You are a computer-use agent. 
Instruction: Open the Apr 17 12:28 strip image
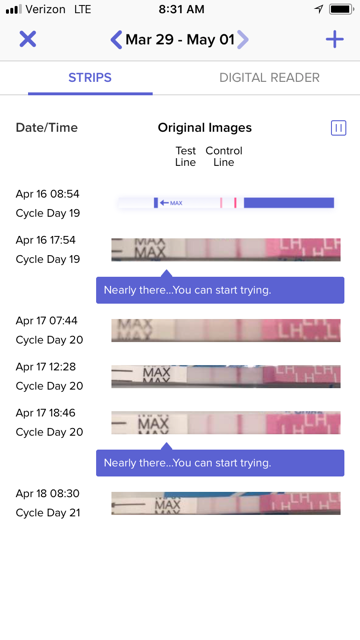click(226, 376)
